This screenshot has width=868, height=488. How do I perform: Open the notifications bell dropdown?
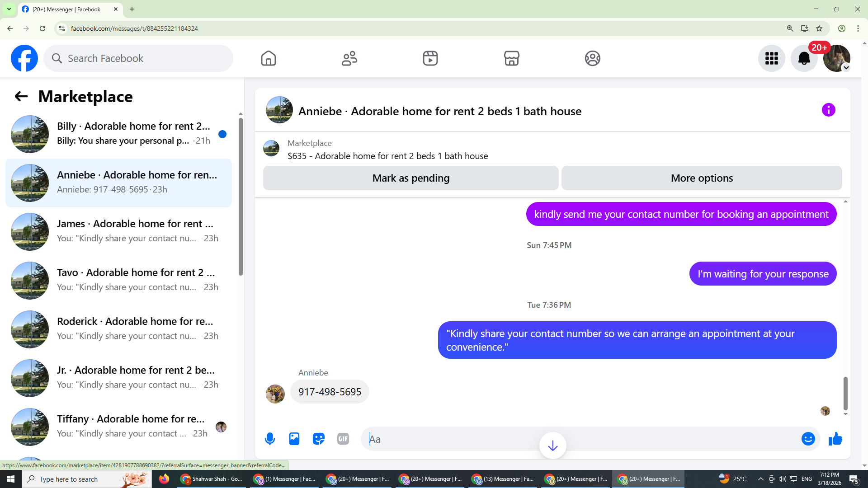(x=804, y=58)
